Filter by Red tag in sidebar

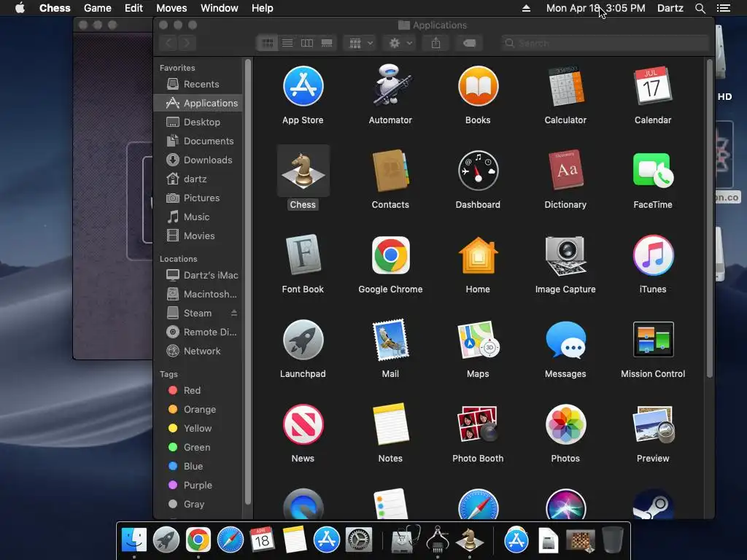coord(198,391)
